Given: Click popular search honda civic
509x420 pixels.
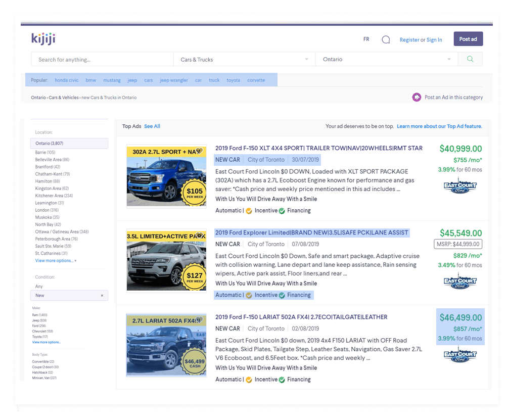Looking at the screenshot, I should click(x=67, y=80).
